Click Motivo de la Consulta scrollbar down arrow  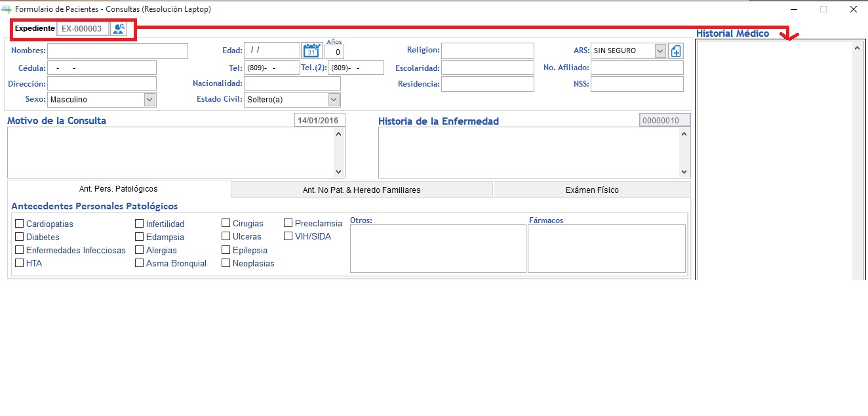pos(339,171)
